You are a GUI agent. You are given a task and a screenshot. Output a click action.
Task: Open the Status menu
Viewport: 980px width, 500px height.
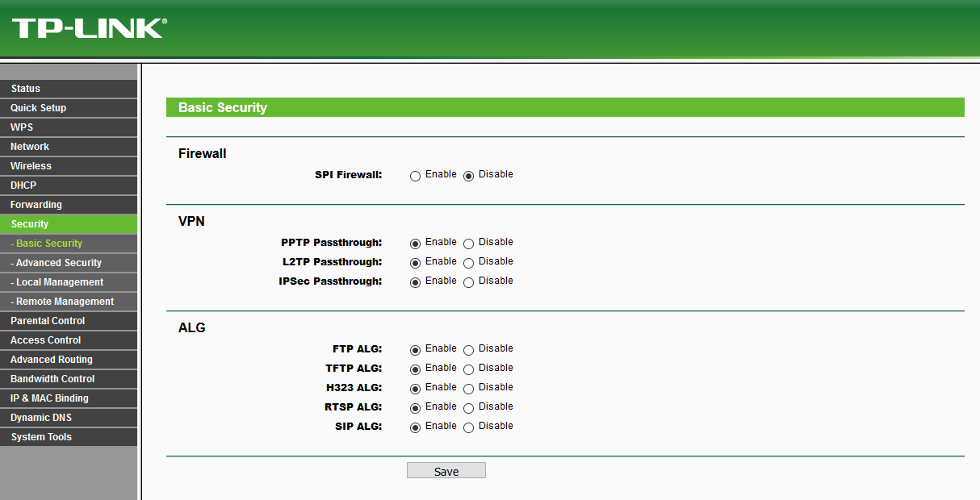(x=69, y=89)
